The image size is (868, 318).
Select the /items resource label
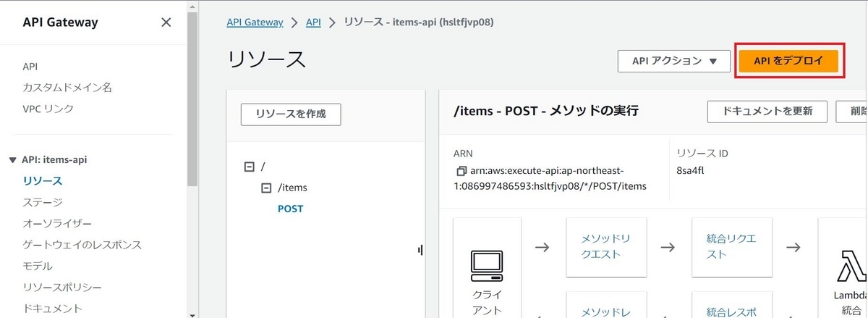click(292, 188)
